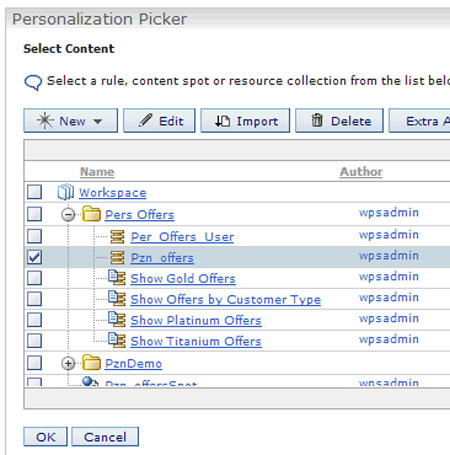Click the PznDemo folder icon
Viewport: 450px width, 455px height.
click(91, 362)
